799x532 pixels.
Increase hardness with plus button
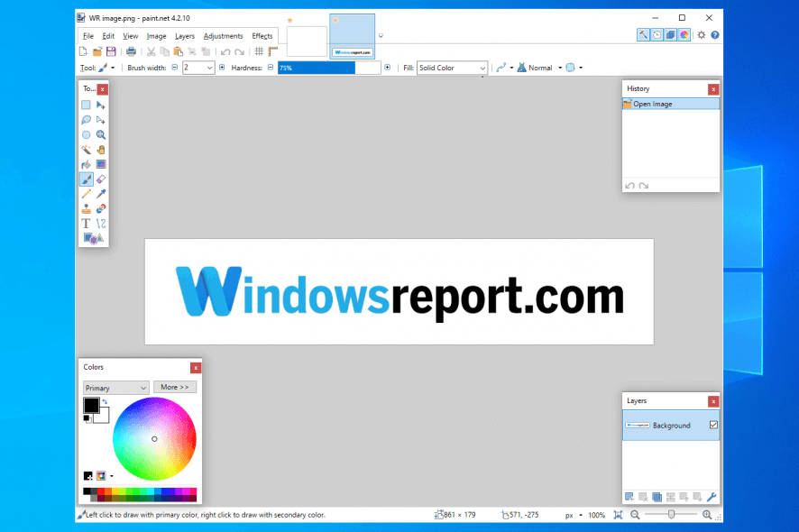pos(387,68)
